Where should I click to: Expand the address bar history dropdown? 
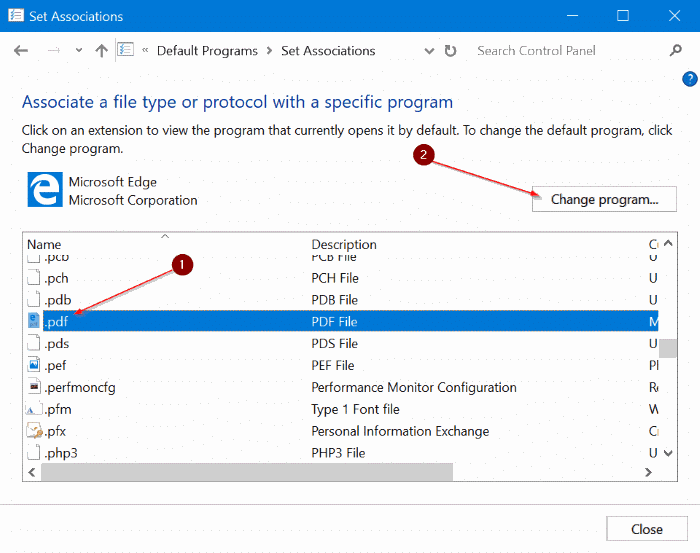[x=429, y=51]
